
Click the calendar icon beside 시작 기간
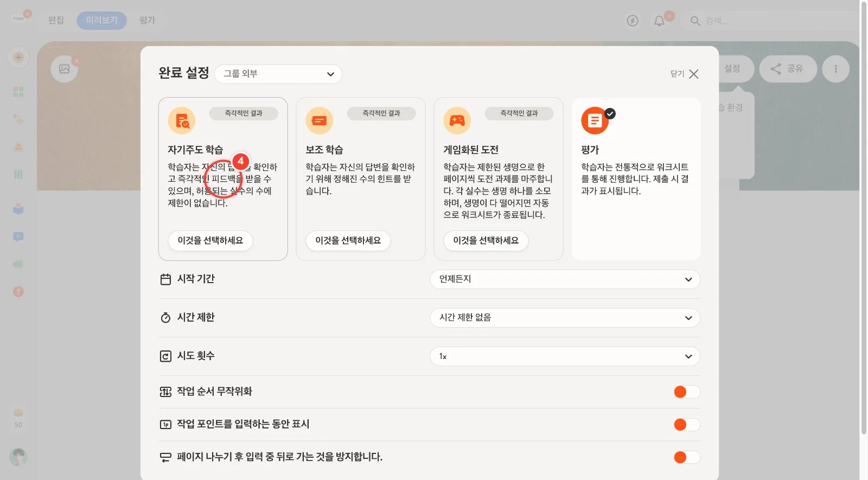165,279
